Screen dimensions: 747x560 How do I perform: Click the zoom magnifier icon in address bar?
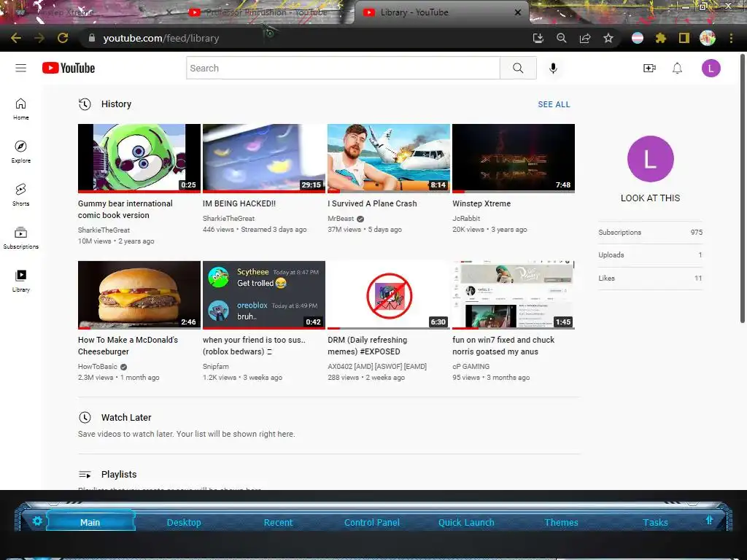click(561, 38)
